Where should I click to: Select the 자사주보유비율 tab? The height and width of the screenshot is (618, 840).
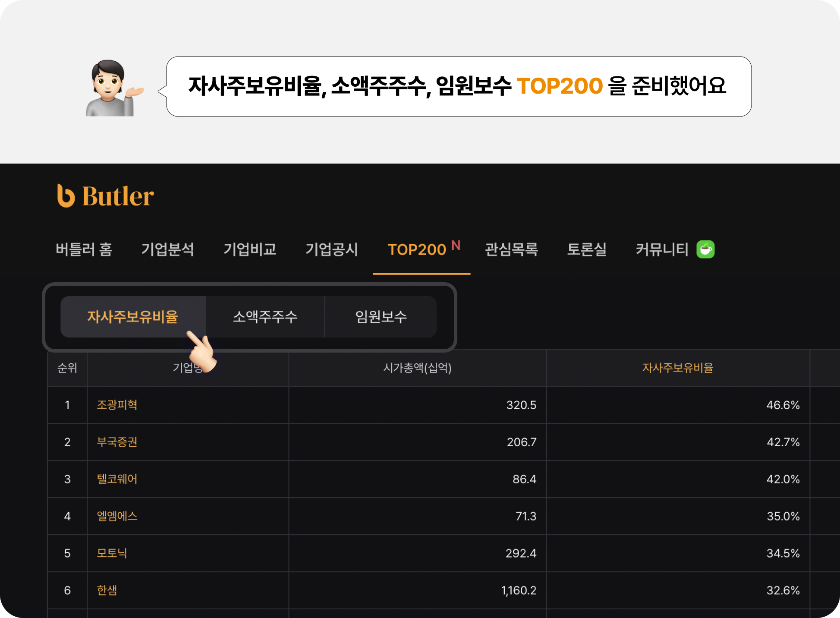pyautogui.click(x=133, y=317)
